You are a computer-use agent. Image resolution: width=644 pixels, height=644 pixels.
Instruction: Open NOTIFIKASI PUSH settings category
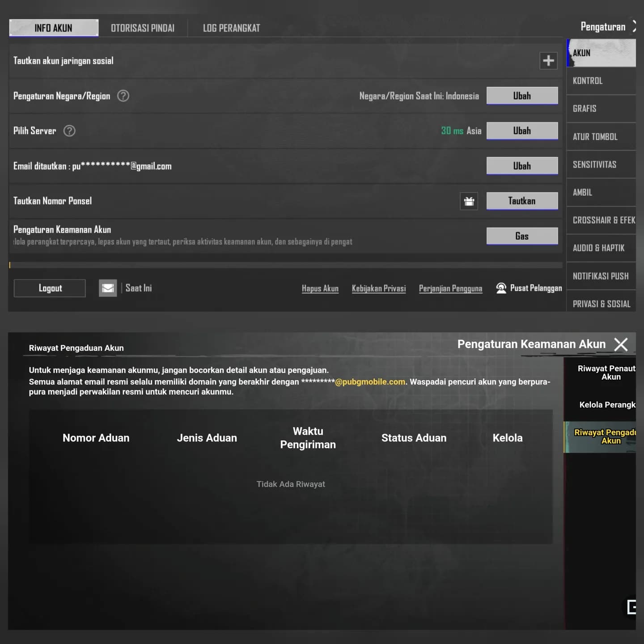pos(601,276)
